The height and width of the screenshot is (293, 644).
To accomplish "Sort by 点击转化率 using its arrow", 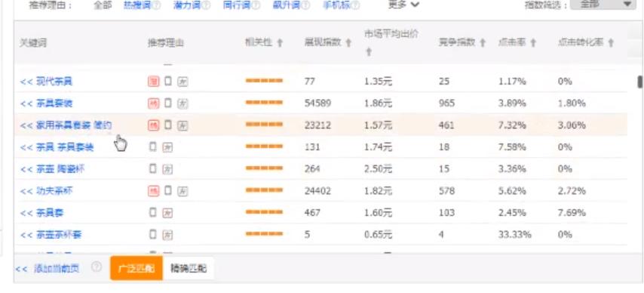I will pyautogui.click(x=611, y=43).
